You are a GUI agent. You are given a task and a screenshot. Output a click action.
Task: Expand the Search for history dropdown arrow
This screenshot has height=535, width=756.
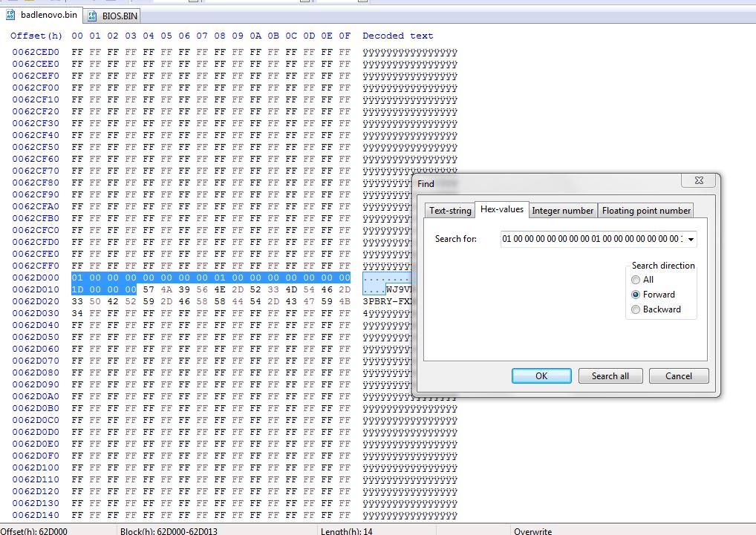[x=691, y=240]
